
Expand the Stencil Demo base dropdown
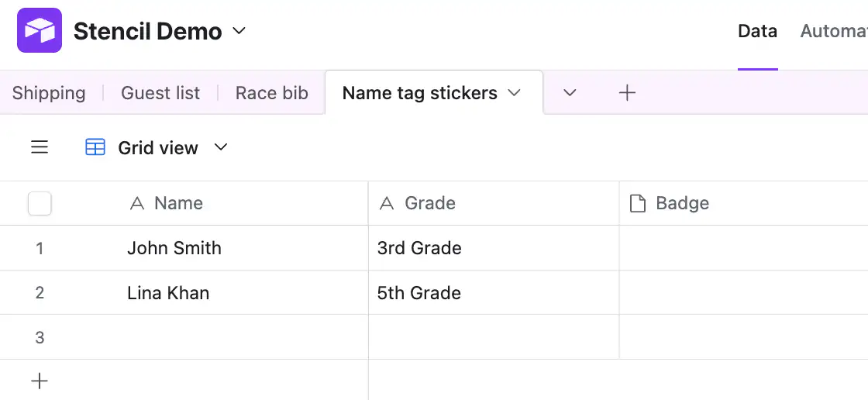(x=239, y=31)
